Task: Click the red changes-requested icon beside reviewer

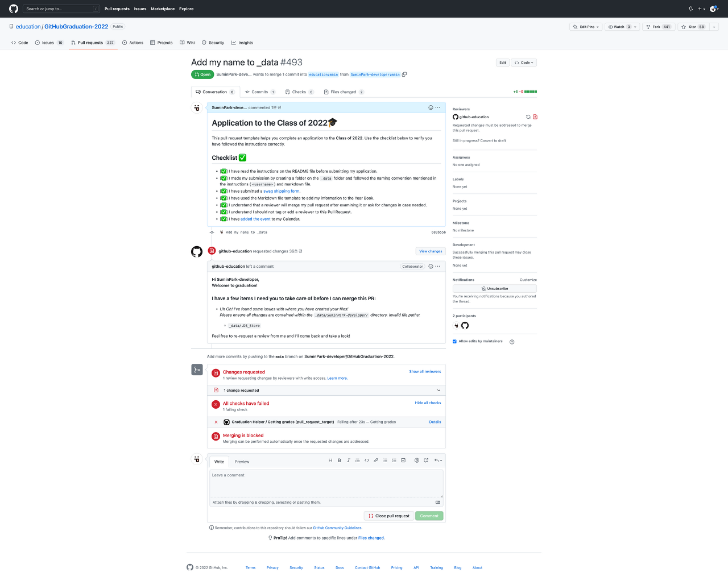Action: 535,117
